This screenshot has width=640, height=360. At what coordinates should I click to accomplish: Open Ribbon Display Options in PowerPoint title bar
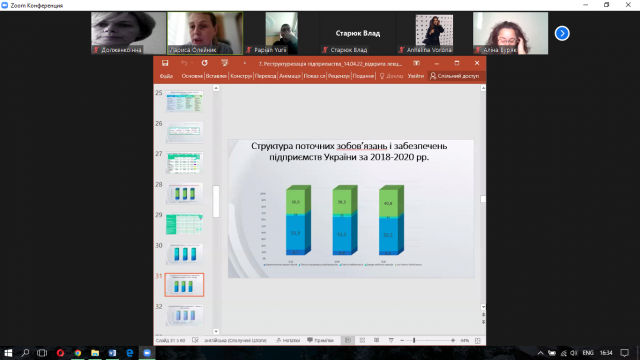tap(416, 63)
